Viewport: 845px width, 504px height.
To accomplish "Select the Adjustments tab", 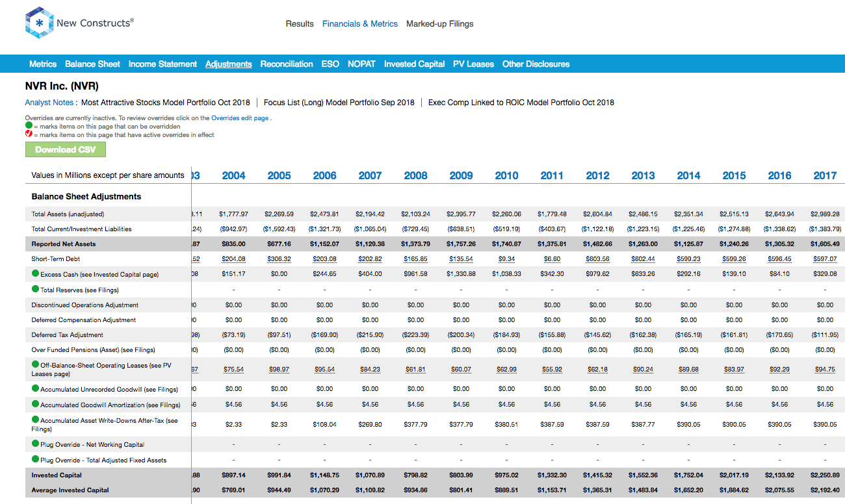I will [229, 64].
